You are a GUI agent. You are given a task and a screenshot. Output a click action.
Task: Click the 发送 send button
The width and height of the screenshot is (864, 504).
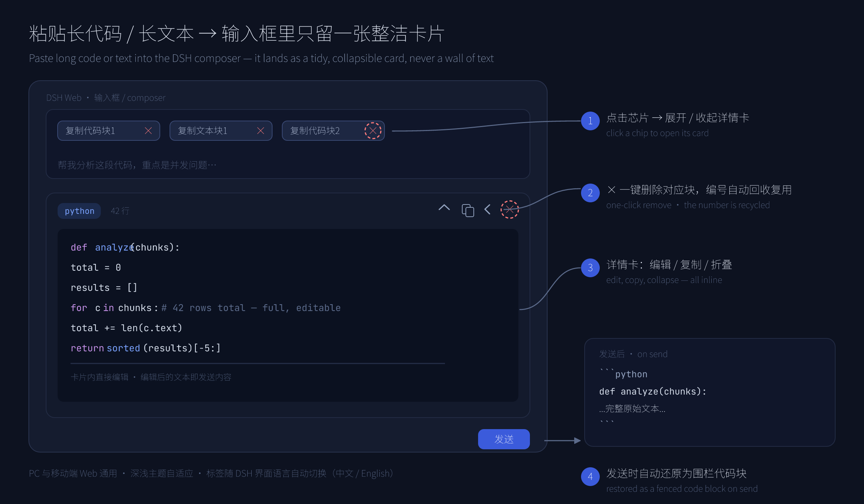click(504, 439)
